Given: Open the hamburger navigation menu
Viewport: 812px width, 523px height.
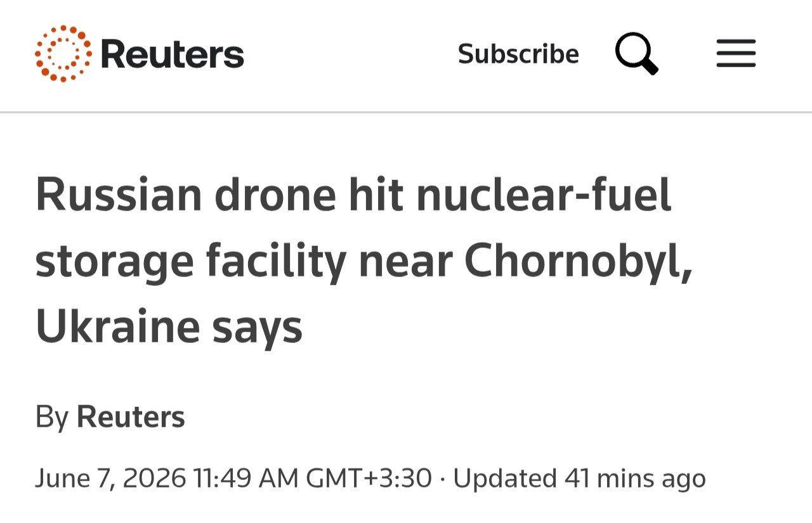Looking at the screenshot, I should [x=736, y=53].
